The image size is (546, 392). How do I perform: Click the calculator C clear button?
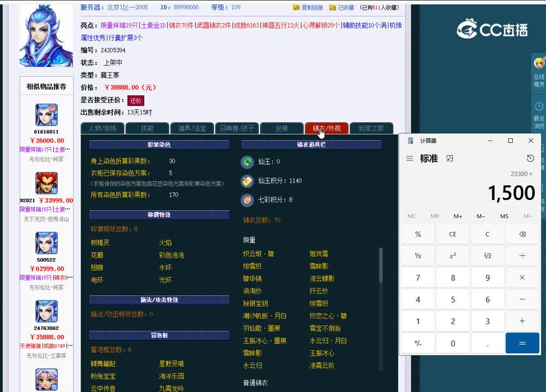pos(488,234)
